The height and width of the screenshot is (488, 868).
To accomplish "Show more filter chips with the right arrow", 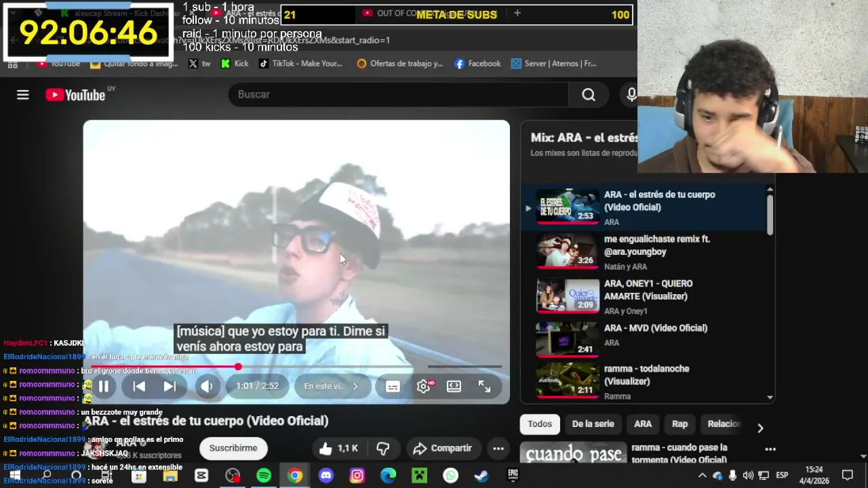I will [760, 428].
